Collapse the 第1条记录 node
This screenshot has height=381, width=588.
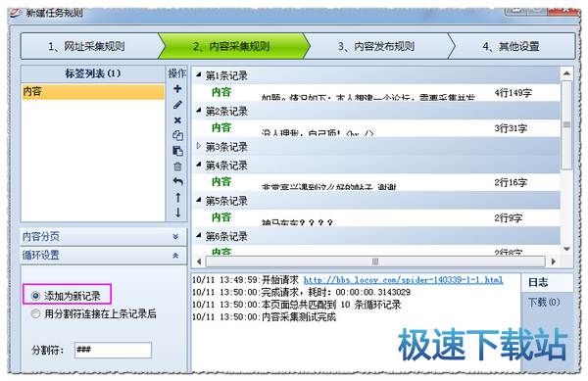[x=198, y=74]
